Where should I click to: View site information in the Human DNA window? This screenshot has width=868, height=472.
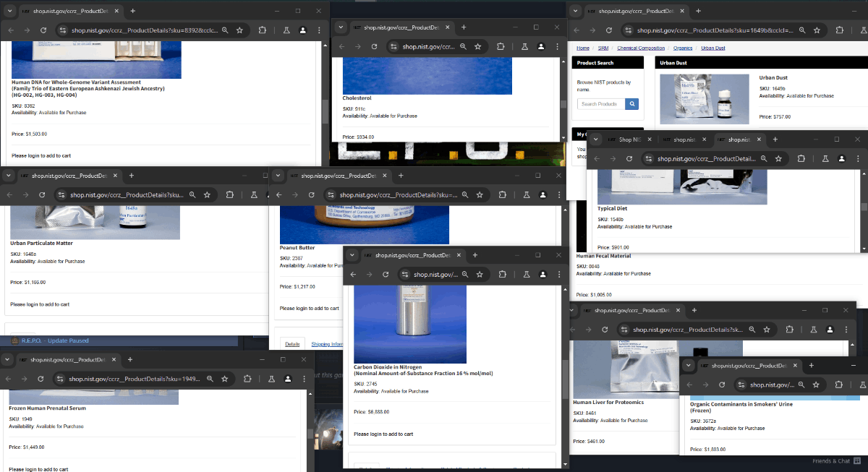(x=63, y=30)
